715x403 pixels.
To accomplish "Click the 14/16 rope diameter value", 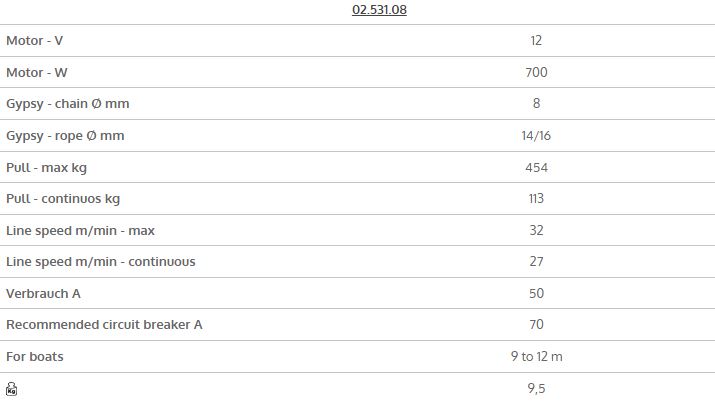I will coord(536,136).
